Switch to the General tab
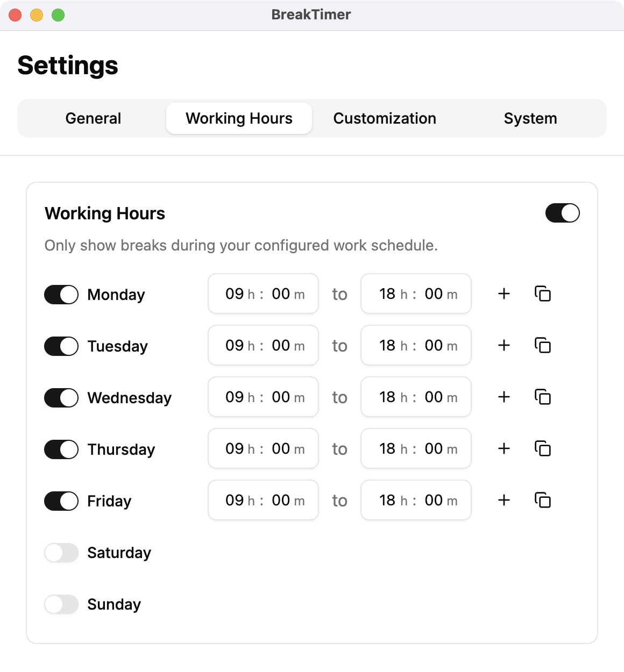Viewport: 624px width, 672px height. point(93,118)
